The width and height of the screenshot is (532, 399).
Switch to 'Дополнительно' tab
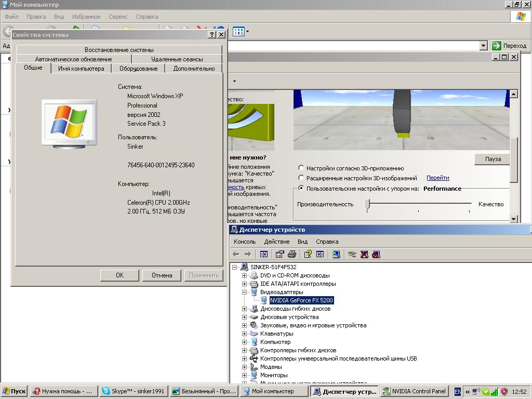194,68
